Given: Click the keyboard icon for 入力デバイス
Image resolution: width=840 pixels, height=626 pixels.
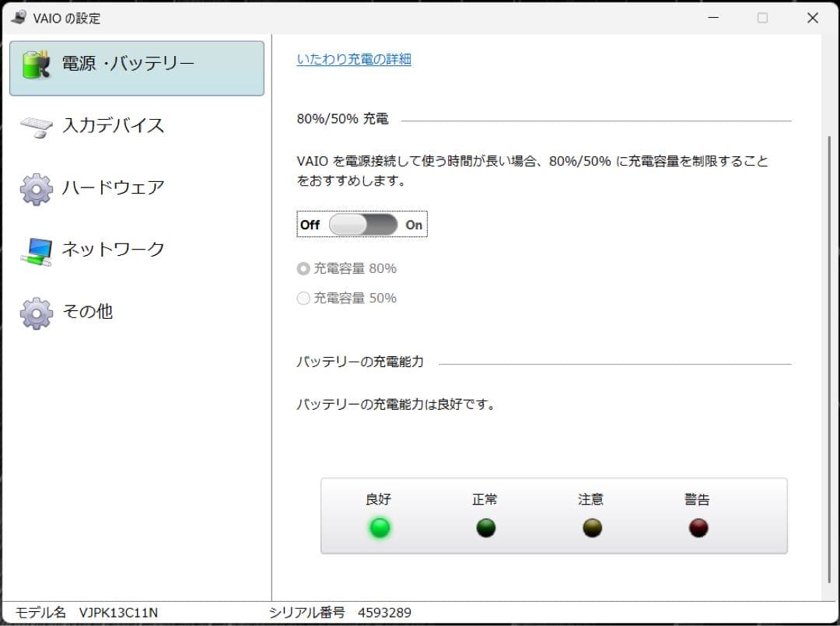Looking at the screenshot, I should tap(35, 125).
